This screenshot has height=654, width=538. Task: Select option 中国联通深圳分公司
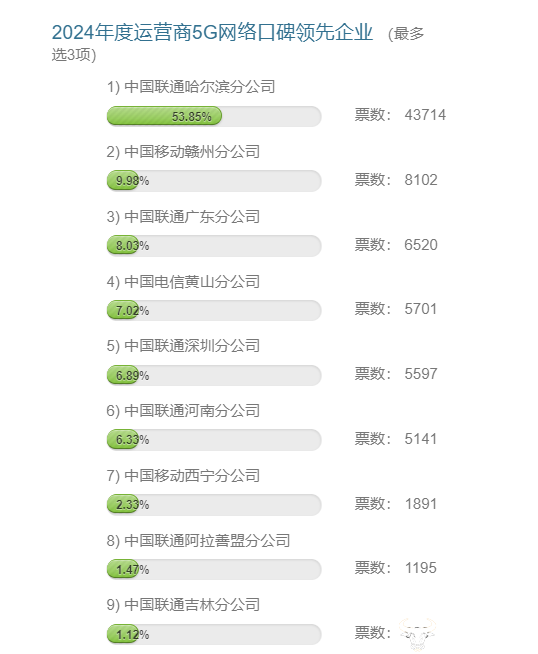pos(183,346)
